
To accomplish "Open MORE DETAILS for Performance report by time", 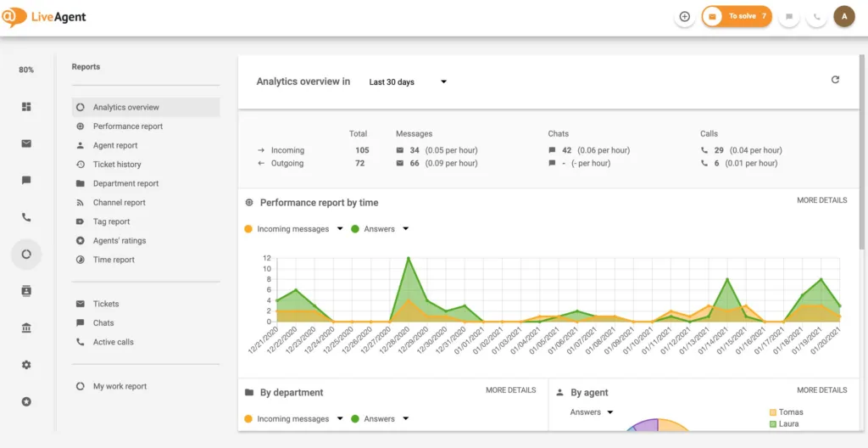I will tap(822, 200).
